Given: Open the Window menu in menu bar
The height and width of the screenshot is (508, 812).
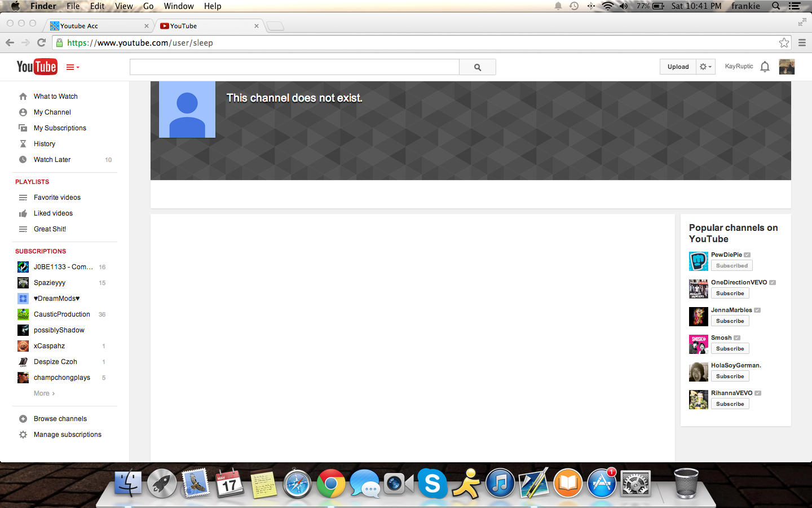Looking at the screenshot, I should [x=179, y=6].
